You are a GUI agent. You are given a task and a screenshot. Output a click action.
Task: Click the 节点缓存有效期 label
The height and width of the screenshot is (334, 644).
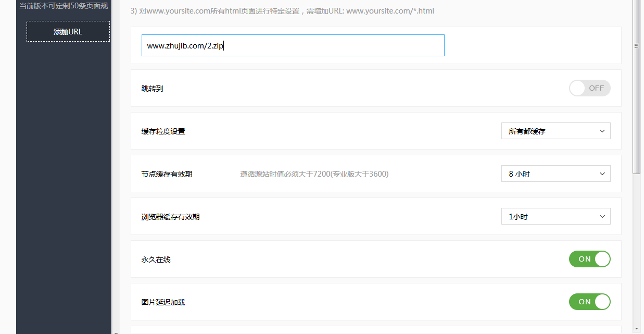click(167, 174)
